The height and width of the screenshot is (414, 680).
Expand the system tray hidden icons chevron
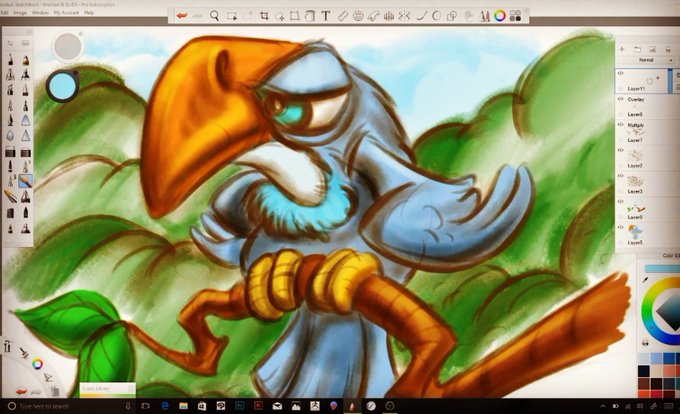click(602, 406)
